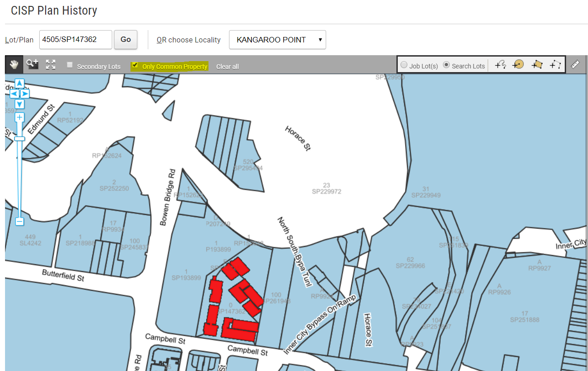Select the Search Lots radio button
This screenshot has height=371, width=588.
[447, 65]
